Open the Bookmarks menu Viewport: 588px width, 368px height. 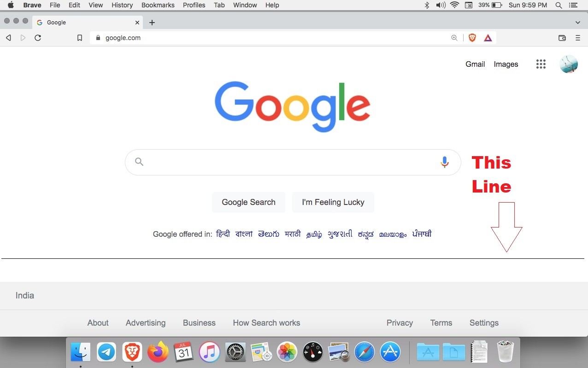coord(158,5)
